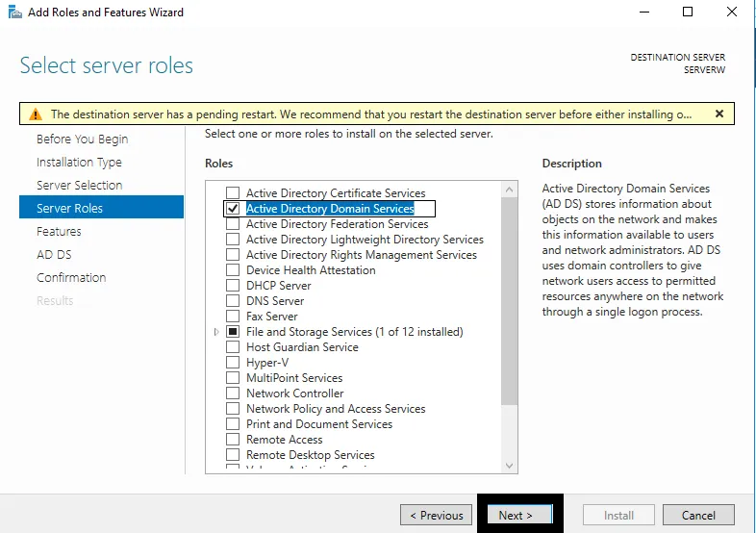The width and height of the screenshot is (756, 533).
Task: Go to Server Selection step
Action: (80, 186)
